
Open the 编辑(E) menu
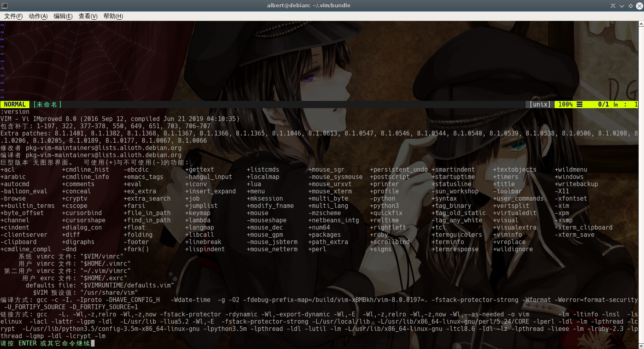63,16
